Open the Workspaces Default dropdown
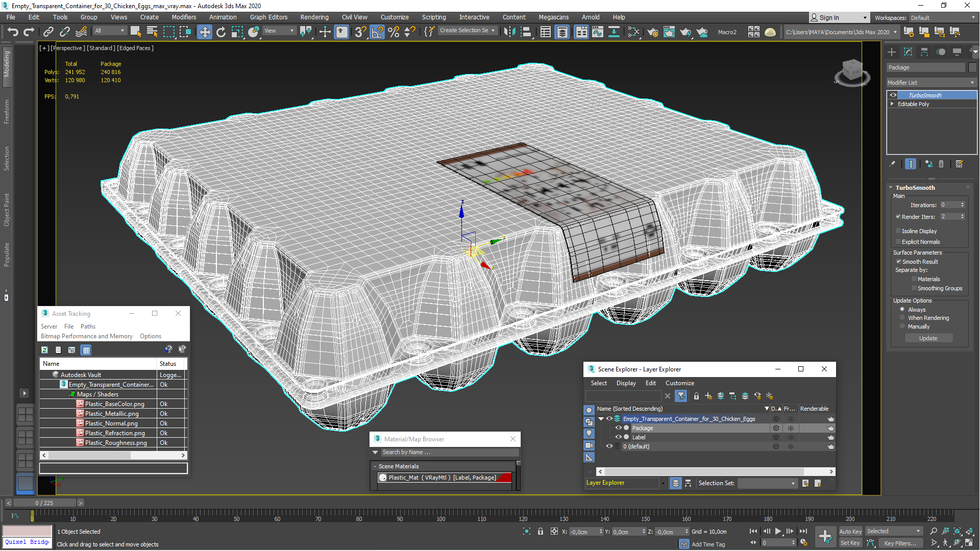 click(942, 18)
